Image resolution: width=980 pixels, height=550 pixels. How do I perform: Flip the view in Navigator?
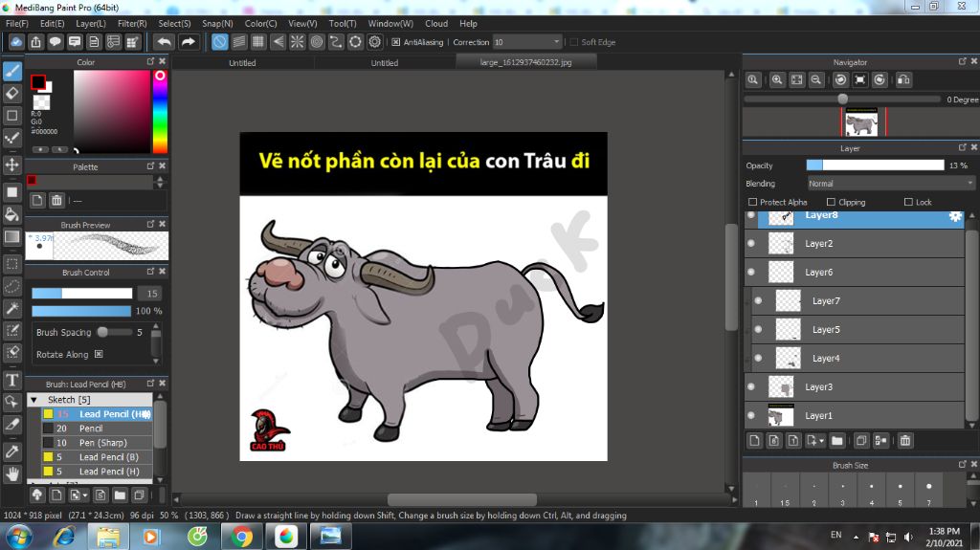point(903,80)
